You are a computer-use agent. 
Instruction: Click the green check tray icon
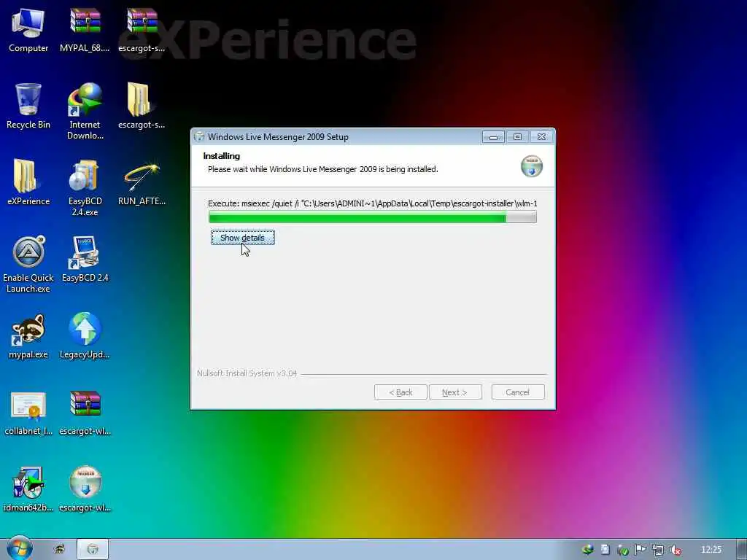[x=623, y=550]
